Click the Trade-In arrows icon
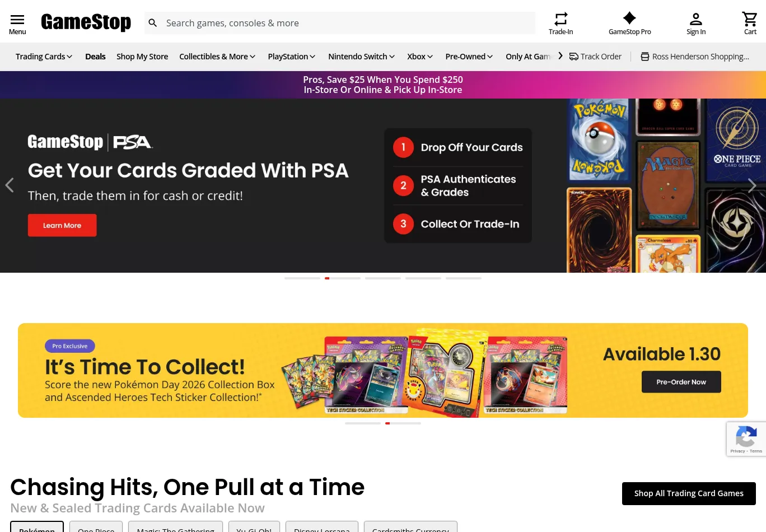Image resolution: width=766 pixels, height=532 pixels. [x=561, y=19]
